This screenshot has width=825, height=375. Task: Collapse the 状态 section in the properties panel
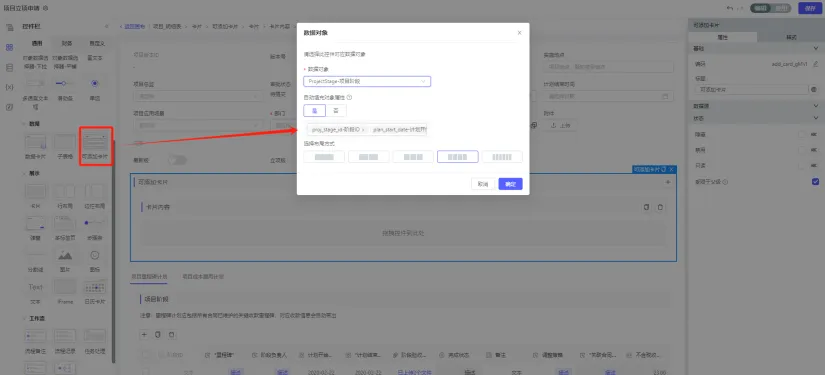tap(816, 118)
